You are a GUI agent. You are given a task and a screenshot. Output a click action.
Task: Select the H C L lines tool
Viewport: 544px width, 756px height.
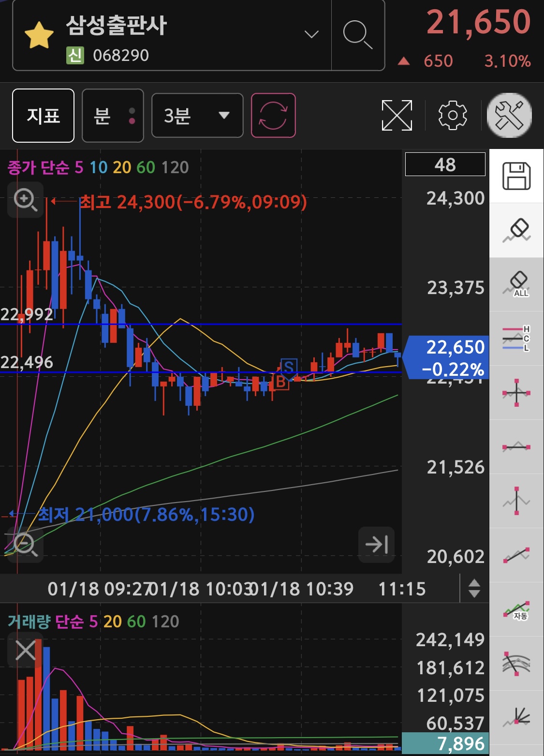click(516, 339)
